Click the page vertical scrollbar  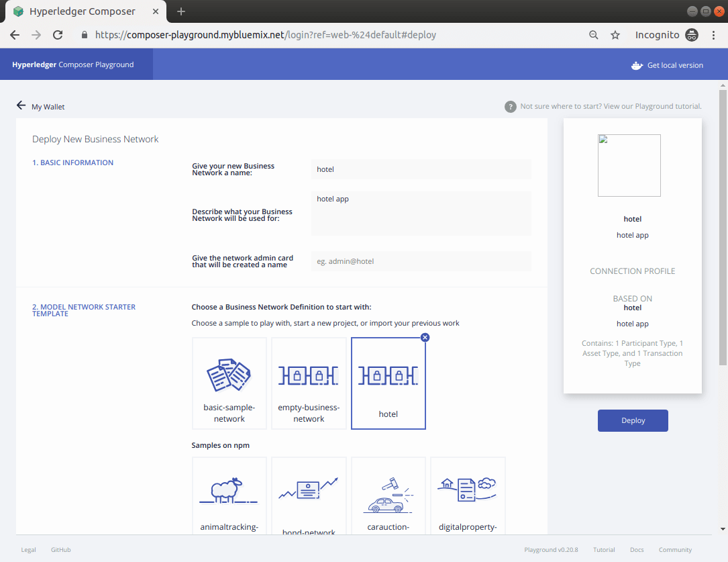(x=723, y=228)
